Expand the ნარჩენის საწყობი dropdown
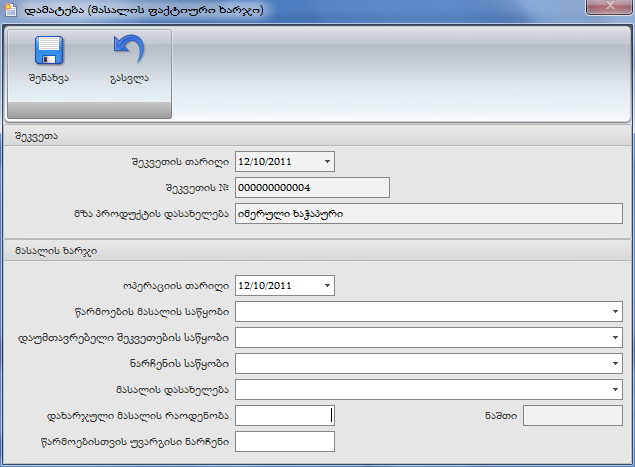This screenshot has height=467, width=635. pyautogui.click(x=614, y=364)
